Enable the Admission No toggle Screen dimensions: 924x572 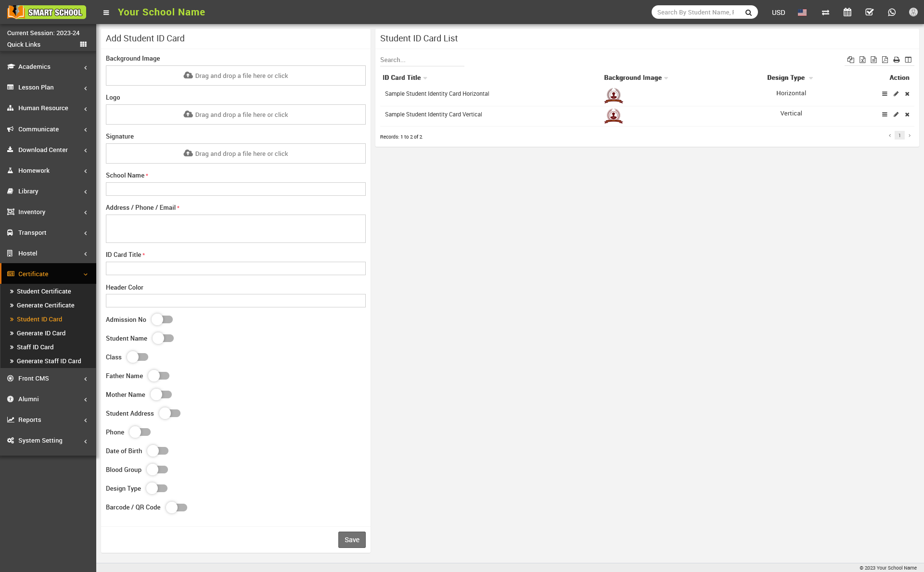coord(162,319)
